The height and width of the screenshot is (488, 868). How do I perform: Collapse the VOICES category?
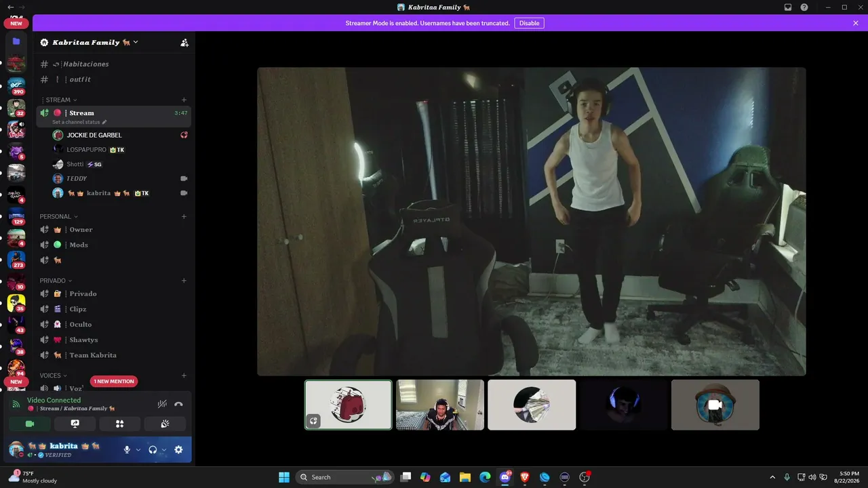[x=54, y=375]
